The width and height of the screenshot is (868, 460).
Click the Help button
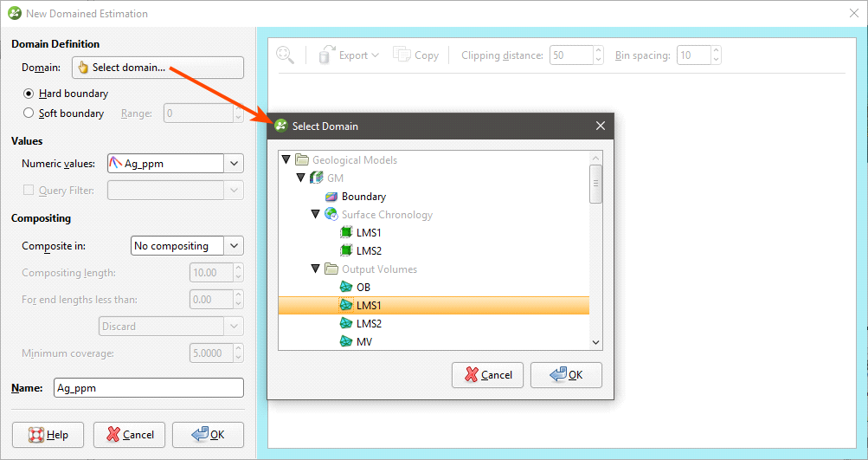(x=48, y=435)
